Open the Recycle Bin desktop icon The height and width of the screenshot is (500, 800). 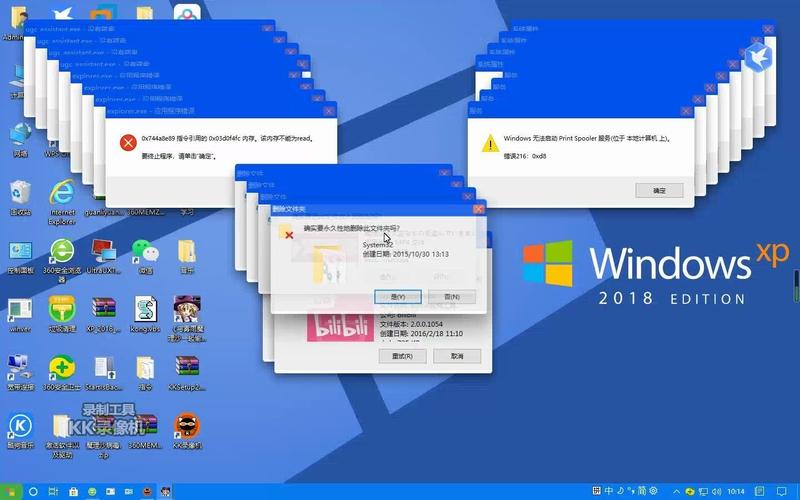(x=20, y=198)
